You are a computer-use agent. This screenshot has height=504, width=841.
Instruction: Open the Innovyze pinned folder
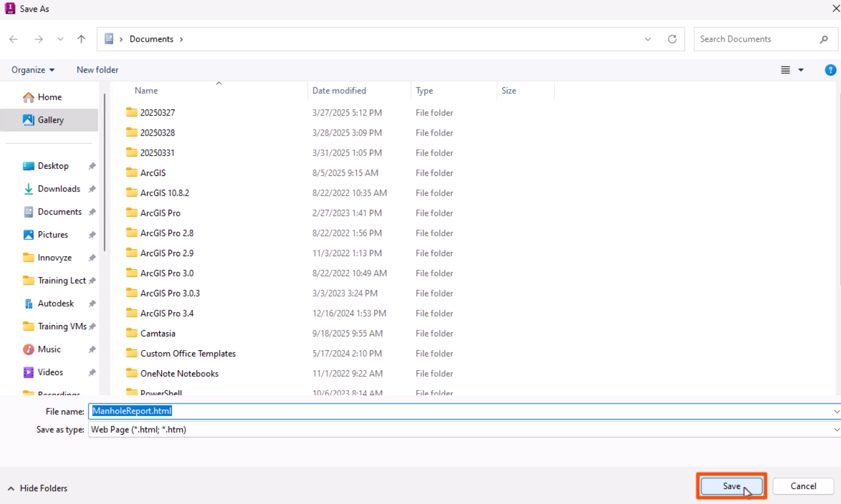(54, 257)
